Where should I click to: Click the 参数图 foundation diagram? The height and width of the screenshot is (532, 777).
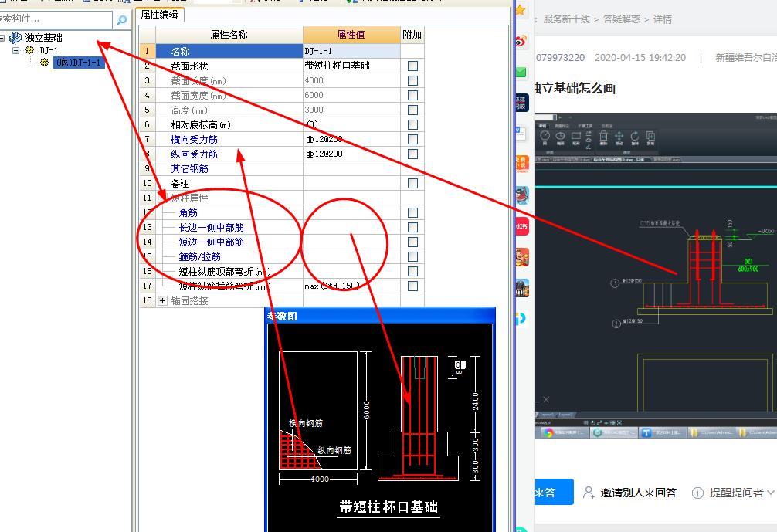[380, 428]
